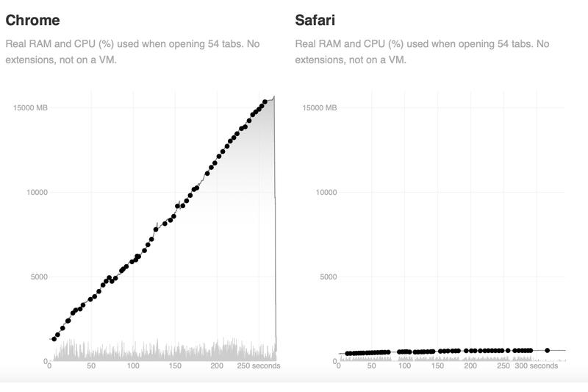Click the 15000 MB label on Chrome chart

pos(30,107)
